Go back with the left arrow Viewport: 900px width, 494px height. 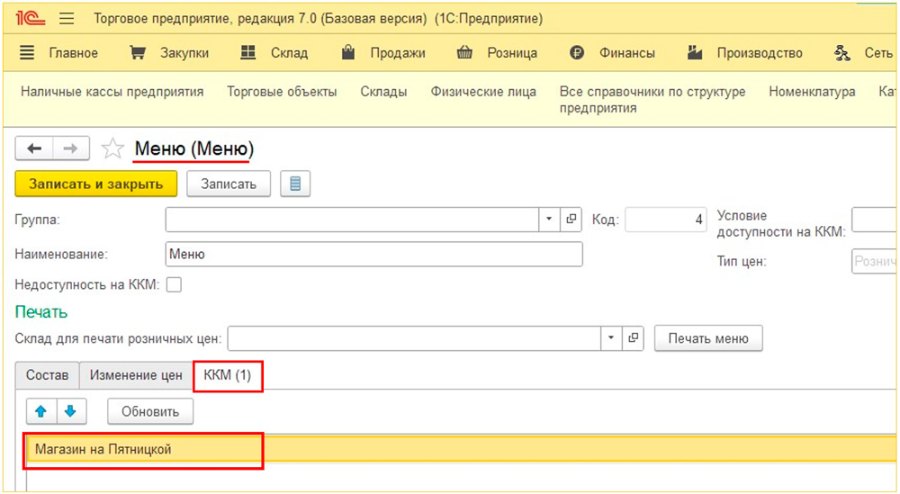[x=34, y=149]
